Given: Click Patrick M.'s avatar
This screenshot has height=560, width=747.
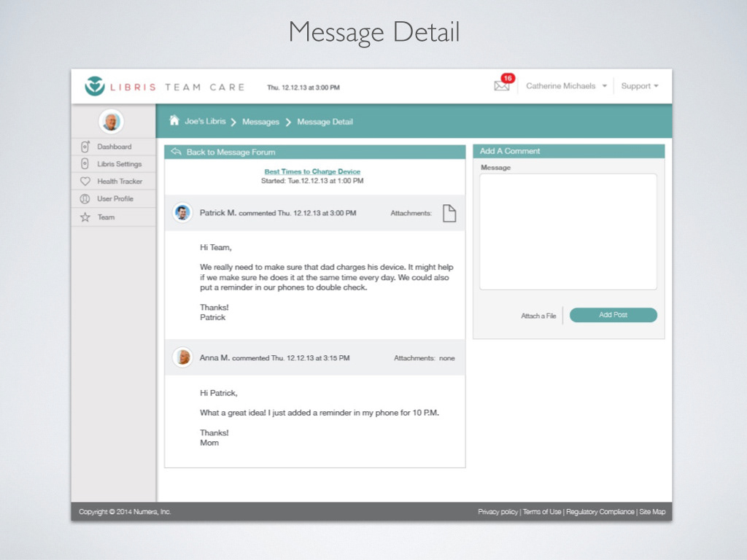Looking at the screenshot, I should pos(182,212).
